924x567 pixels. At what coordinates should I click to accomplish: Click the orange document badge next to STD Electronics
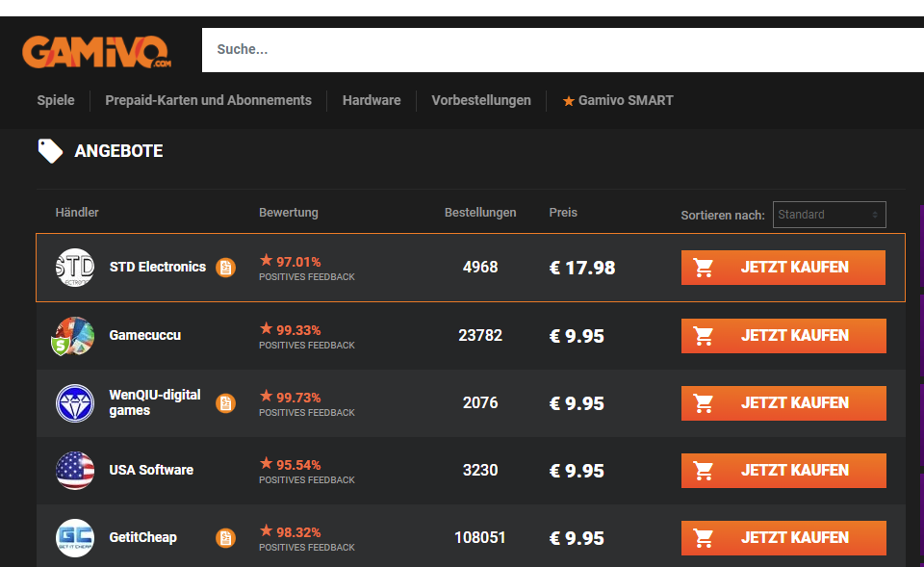pos(225,268)
